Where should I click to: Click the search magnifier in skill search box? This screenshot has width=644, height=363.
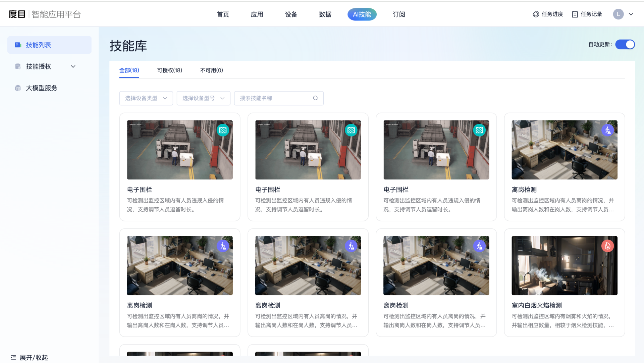(315, 98)
